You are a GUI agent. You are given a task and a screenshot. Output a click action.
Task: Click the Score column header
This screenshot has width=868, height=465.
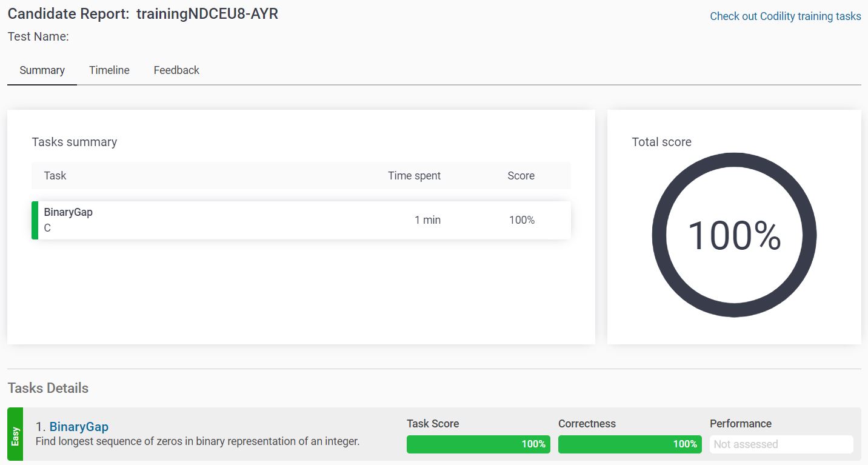521,176
